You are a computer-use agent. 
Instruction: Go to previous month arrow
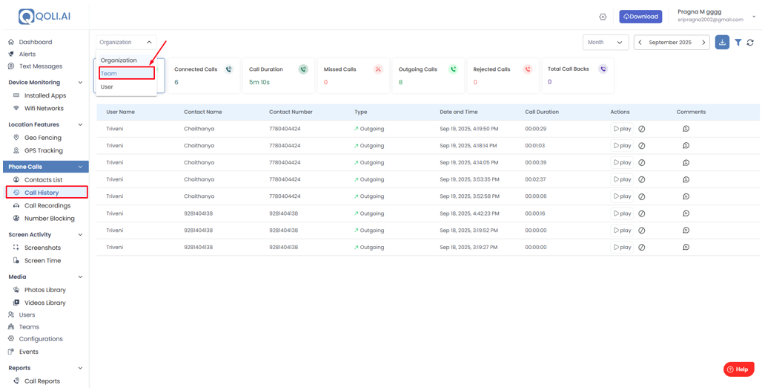tap(640, 42)
